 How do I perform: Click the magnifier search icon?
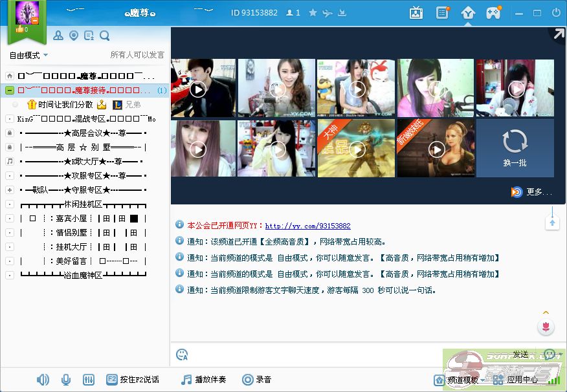pyautogui.click(x=104, y=36)
